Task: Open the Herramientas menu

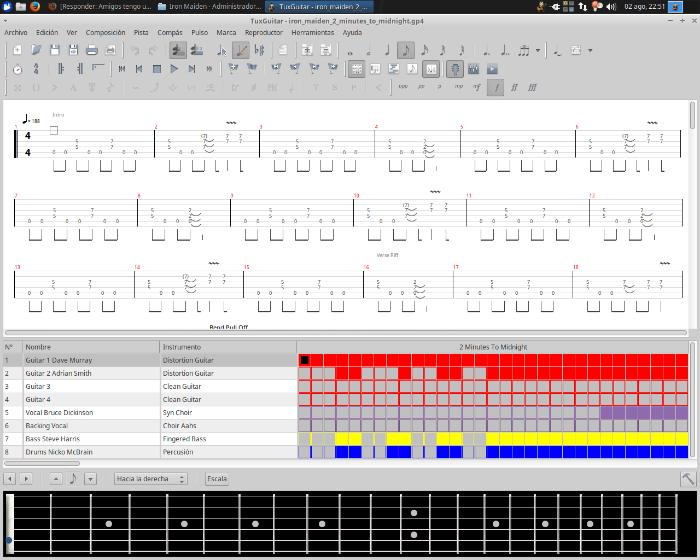Action: (x=312, y=32)
